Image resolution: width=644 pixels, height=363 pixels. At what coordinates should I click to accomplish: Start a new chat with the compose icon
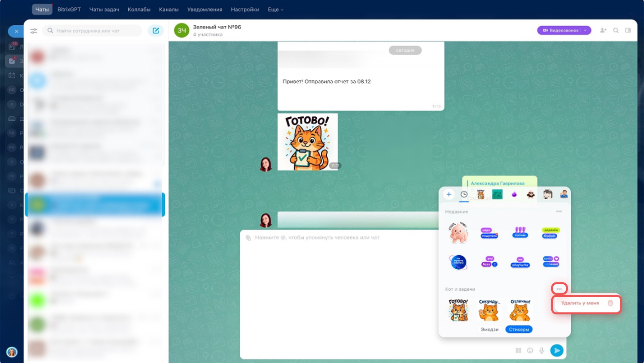pos(155,31)
